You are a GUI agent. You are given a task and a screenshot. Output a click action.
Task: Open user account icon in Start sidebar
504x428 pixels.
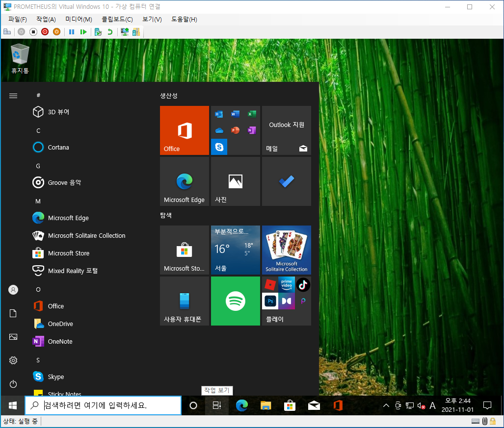pyautogui.click(x=13, y=290)
